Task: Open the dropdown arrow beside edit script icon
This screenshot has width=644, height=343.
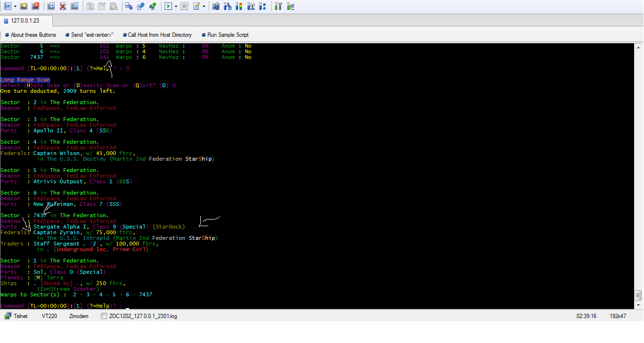Action: click(x=204, y=6)
